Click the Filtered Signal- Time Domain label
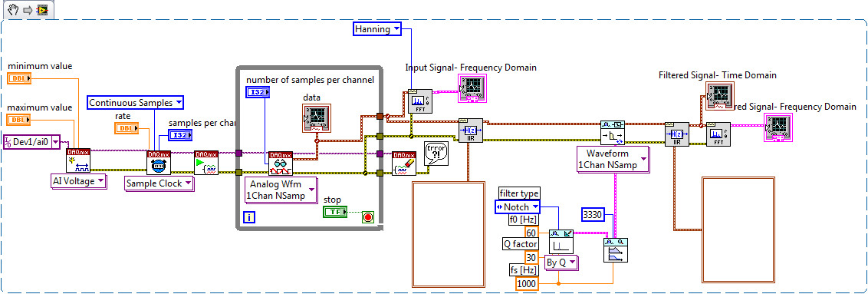 pos(718,74)
